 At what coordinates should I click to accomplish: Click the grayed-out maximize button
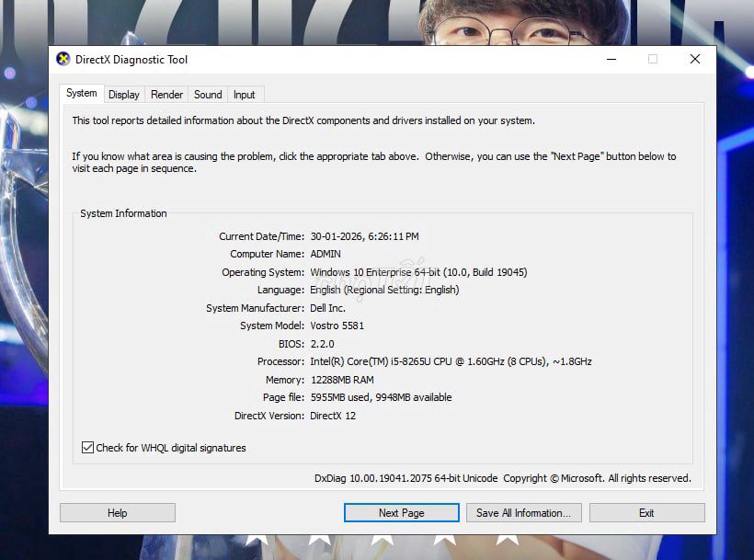(x=653, y=59)
